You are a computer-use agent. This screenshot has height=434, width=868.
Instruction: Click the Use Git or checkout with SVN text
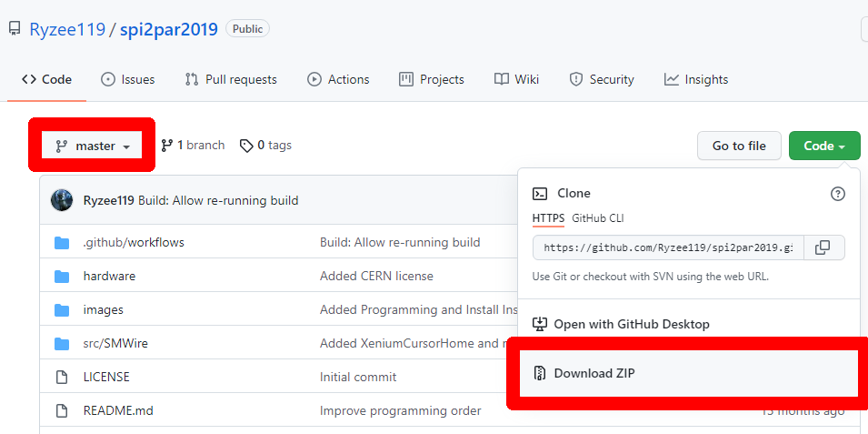click(x=651, y=276)
